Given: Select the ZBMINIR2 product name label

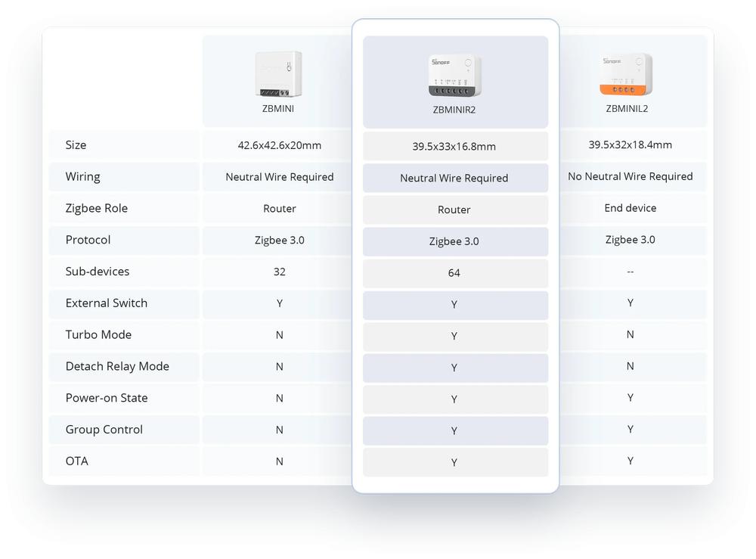Looking at the screenshot, I should pyautogui.click(x=454, y=110).
